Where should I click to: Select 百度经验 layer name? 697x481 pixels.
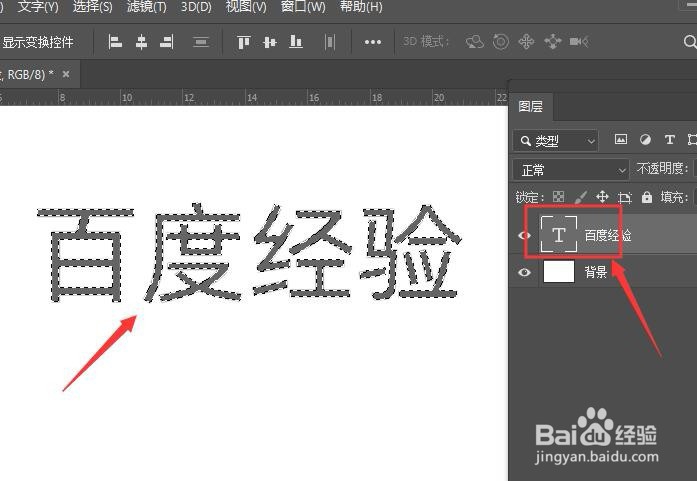tap(608, 235)
